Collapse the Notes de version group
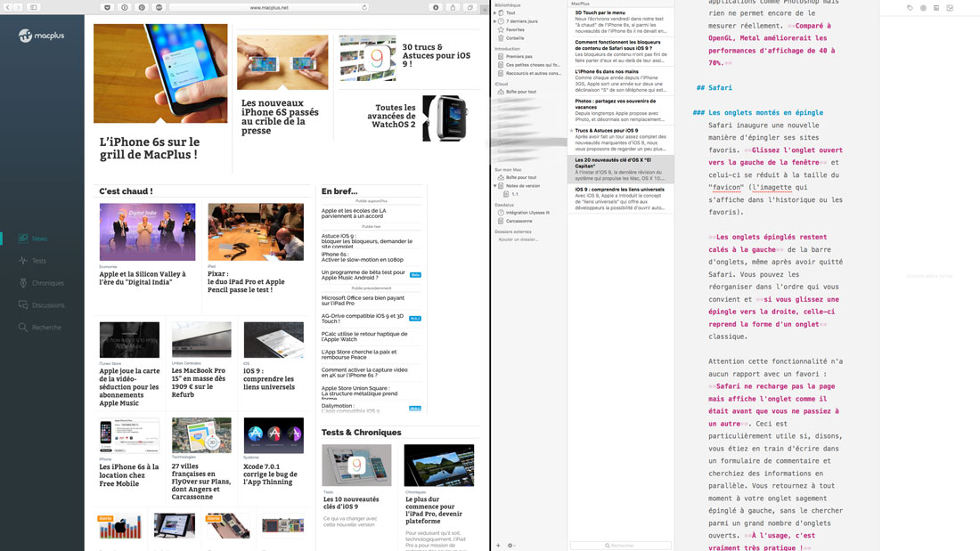 pyautogui.click(x=495, y=185)
